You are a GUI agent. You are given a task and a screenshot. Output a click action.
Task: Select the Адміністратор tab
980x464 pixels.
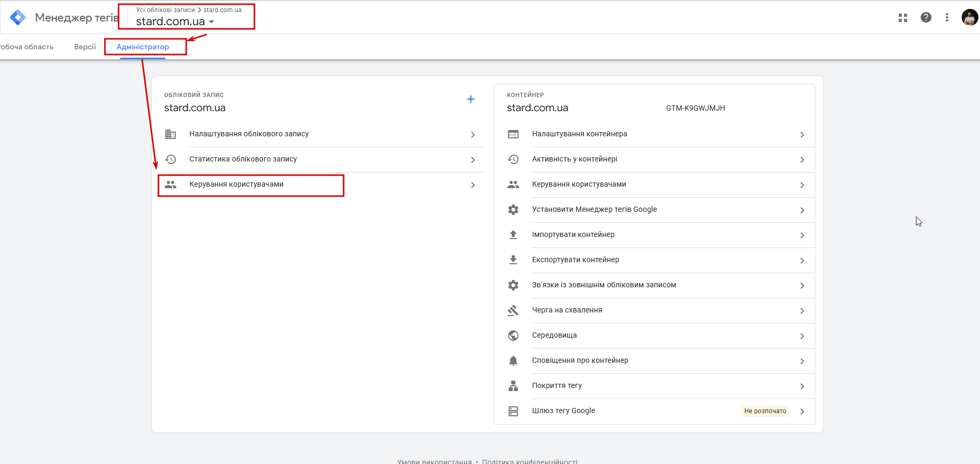click(x=143, y=47)
